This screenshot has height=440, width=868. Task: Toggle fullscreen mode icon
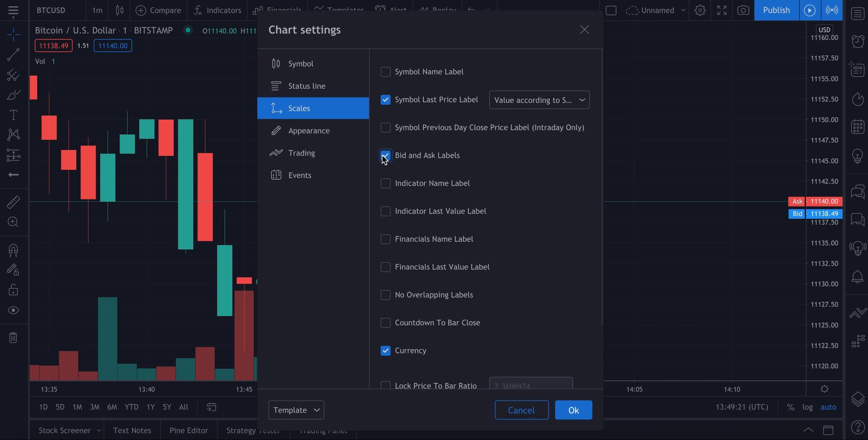pos(722,11)
